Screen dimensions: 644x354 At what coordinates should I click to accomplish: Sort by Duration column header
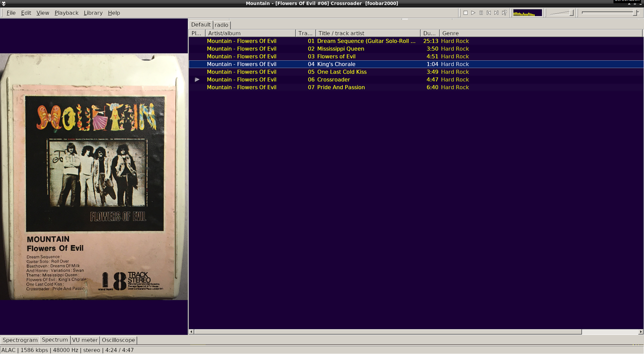pos(430,33)
